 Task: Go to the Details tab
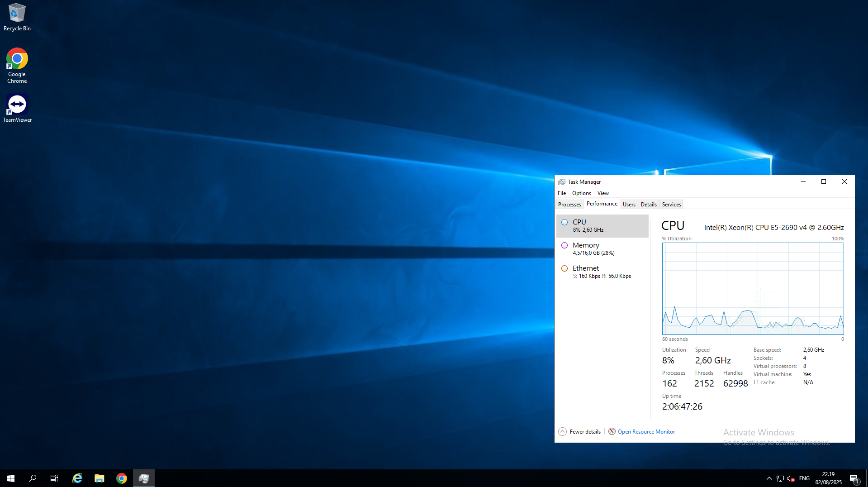point(649,204)
